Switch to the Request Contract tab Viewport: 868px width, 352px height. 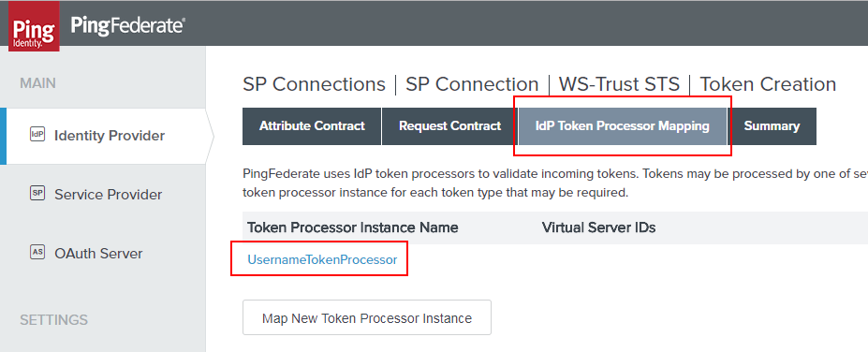point(449,126)
